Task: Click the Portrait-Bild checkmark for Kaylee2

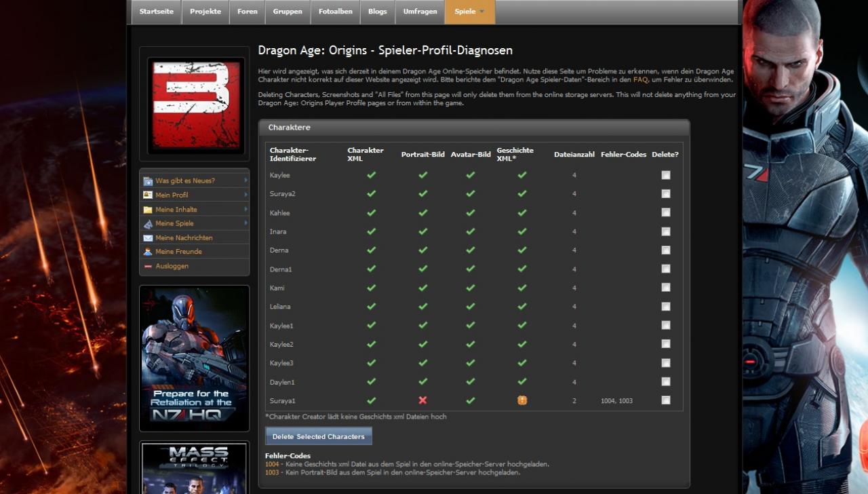Action: coord(423,344)
